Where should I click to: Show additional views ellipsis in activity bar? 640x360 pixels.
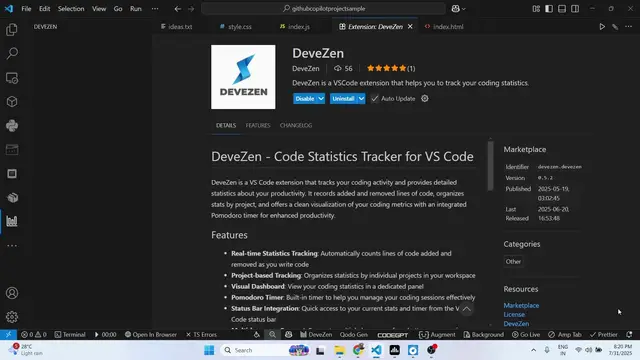coord(12,245)
